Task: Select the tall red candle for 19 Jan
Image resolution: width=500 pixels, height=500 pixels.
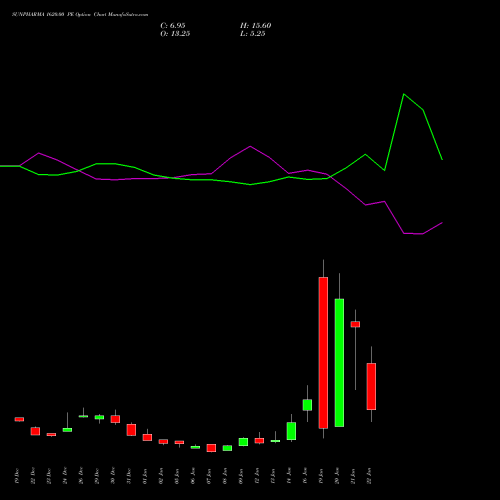Action: [x=323, y=353]
